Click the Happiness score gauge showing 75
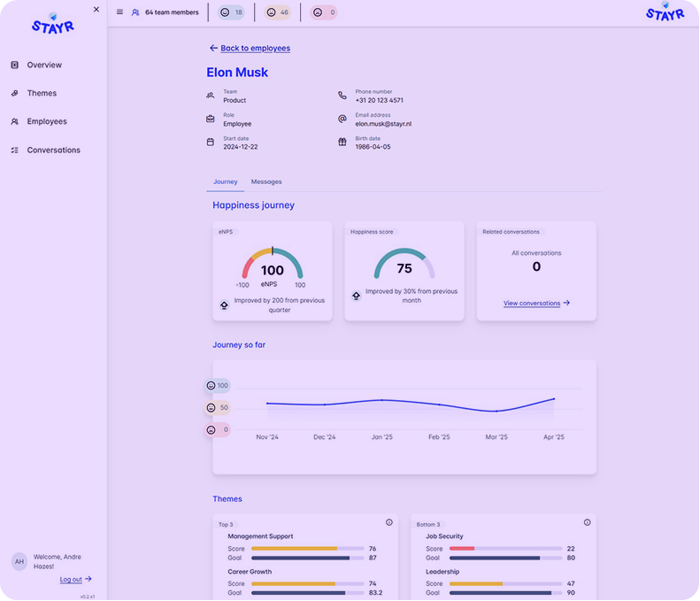Viewport: 700px width, 601px height. [x=404, y=265]
